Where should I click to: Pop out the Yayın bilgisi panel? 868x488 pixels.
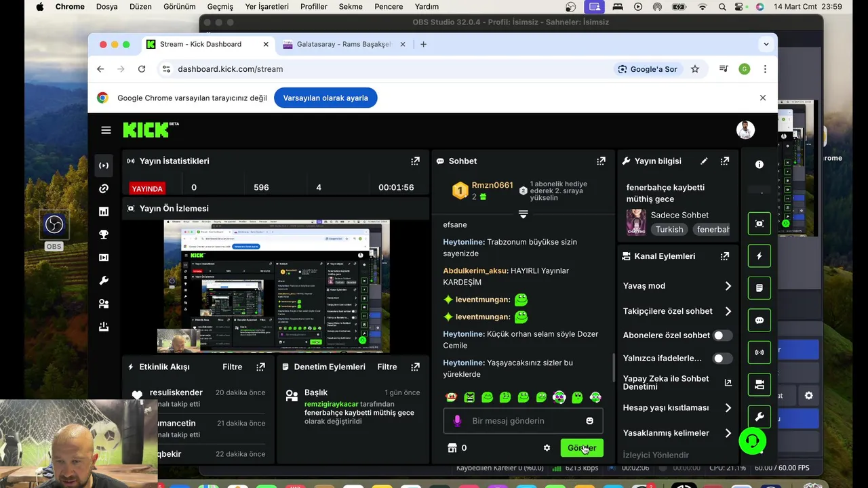(x=725, y=161)
